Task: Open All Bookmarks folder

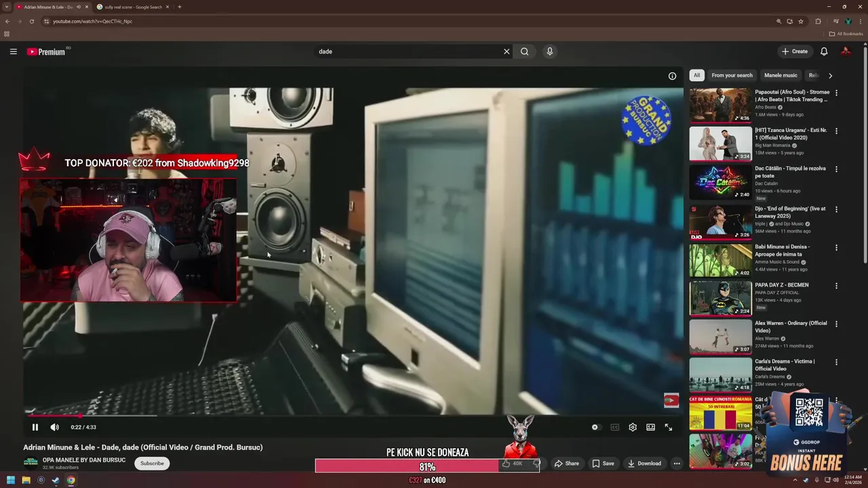Action: 846,34
